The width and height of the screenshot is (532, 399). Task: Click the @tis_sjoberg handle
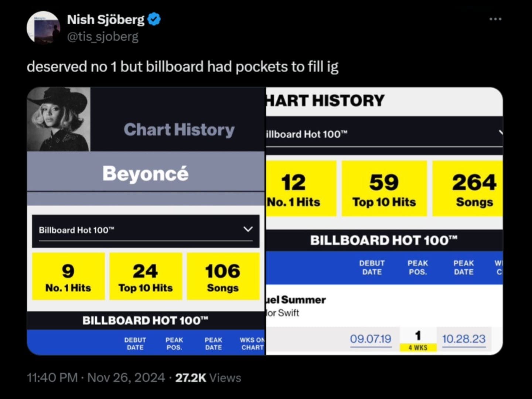click(103, 37)
